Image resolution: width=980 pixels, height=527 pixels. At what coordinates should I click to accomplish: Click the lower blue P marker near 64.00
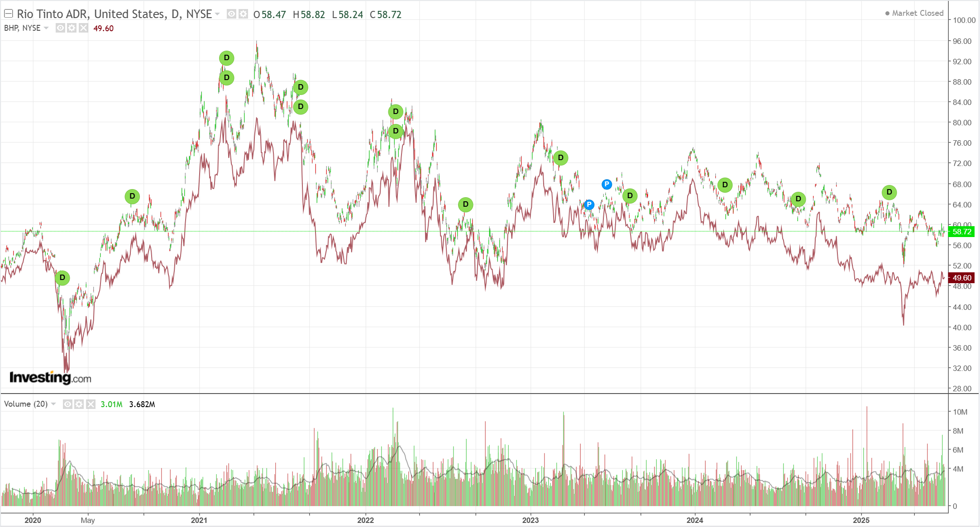pyautogui.click(x=589, y=204)
